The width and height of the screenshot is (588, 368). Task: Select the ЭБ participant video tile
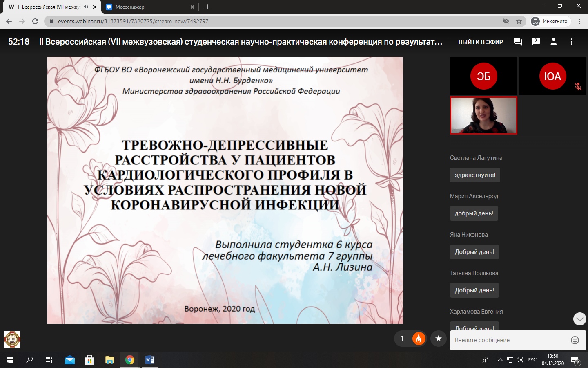[483, 76]
